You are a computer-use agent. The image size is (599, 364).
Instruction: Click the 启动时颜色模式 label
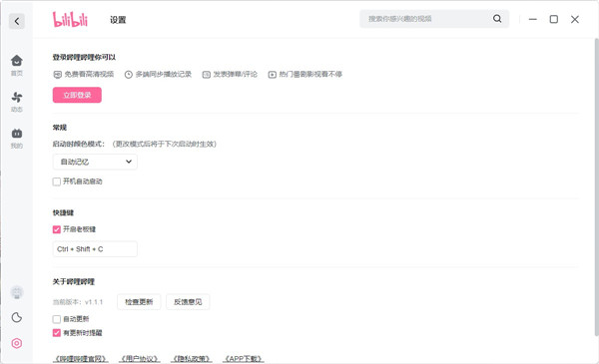click(x=78, y=144)
